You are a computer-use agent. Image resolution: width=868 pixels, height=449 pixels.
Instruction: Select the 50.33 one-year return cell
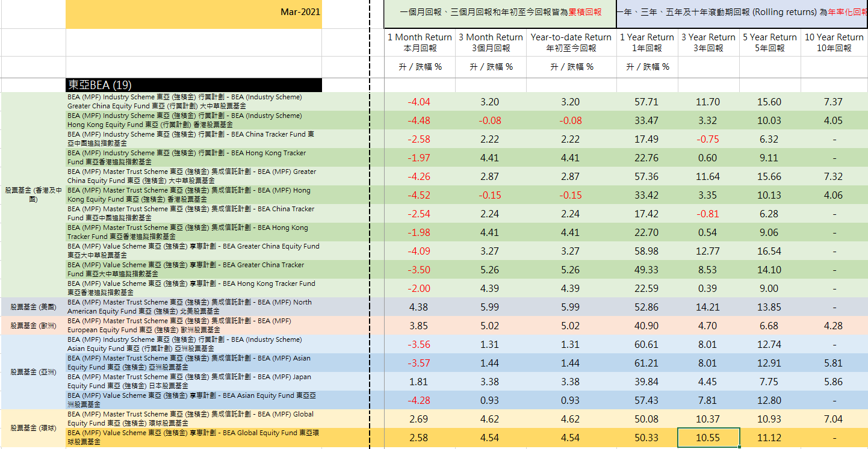(647, 438)
